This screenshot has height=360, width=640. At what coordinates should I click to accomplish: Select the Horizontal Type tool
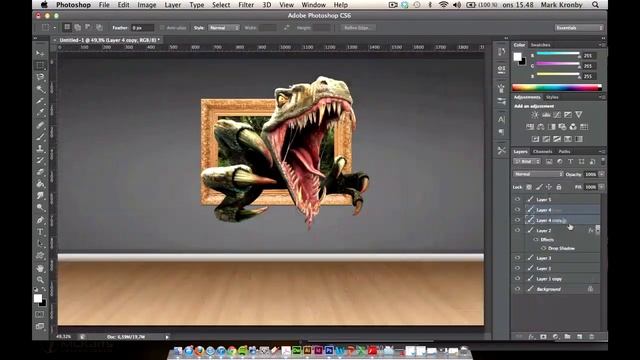[40, 232]
